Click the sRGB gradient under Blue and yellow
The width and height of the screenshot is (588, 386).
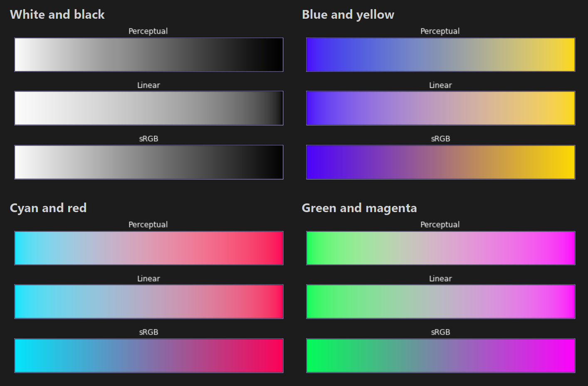click(x=440, y=162)
